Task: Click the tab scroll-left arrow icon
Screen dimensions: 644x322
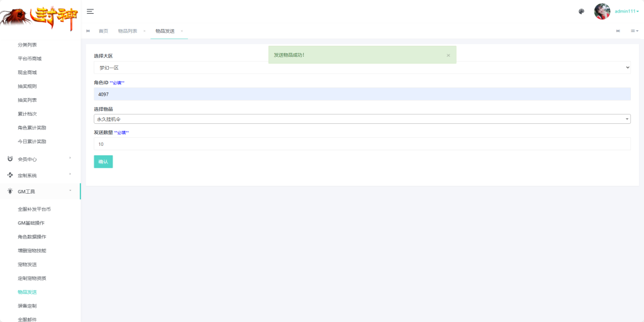Action: [x=88, y=31]
